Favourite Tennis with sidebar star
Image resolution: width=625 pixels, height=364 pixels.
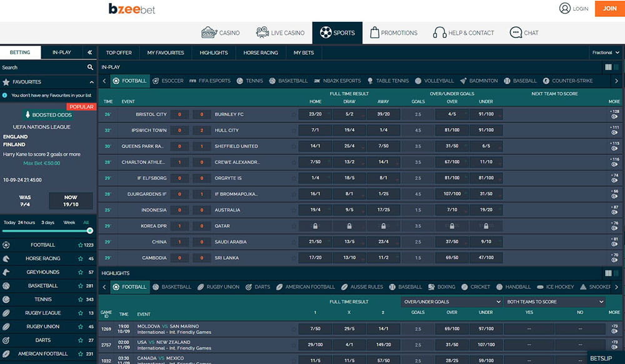pyautogui.click(x=81, y=299)
